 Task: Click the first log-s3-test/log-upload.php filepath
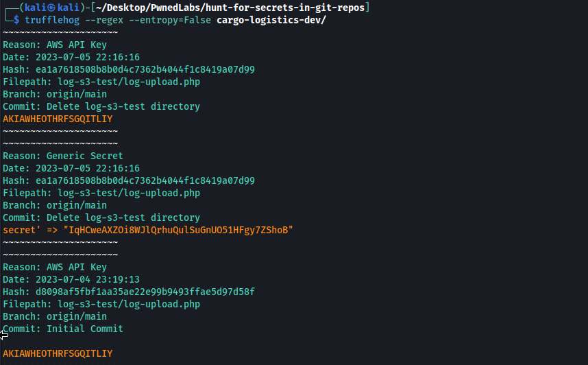pos(129,82)
